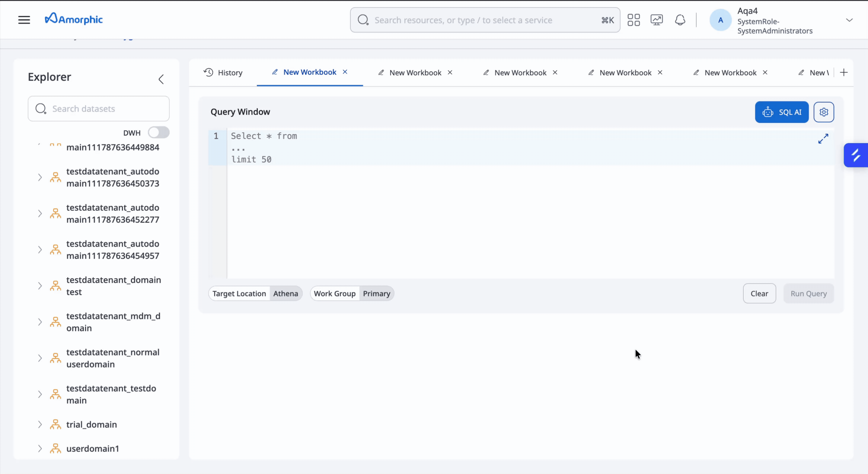868x474 pixels.
Task: Click the History clock icon
Action: 208,72
